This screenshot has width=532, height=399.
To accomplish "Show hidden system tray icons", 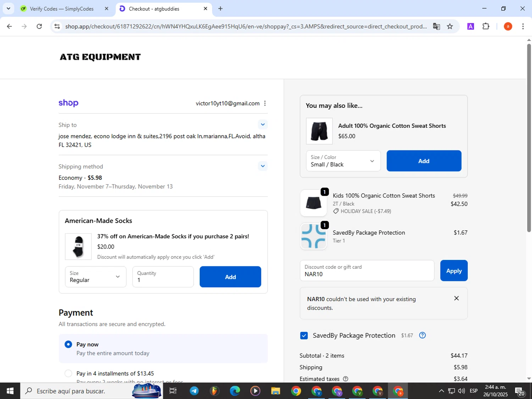I will [x=441, y=391].
